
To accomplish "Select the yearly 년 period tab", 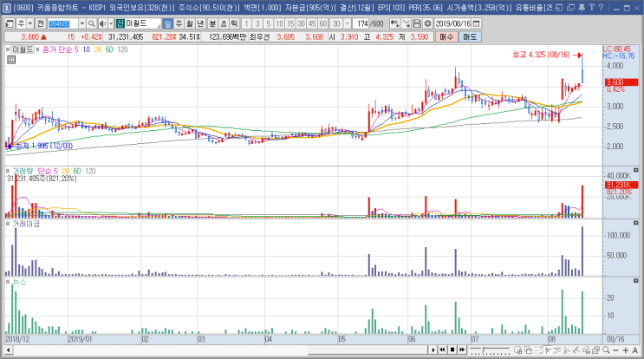I will [x=200, y=23].
